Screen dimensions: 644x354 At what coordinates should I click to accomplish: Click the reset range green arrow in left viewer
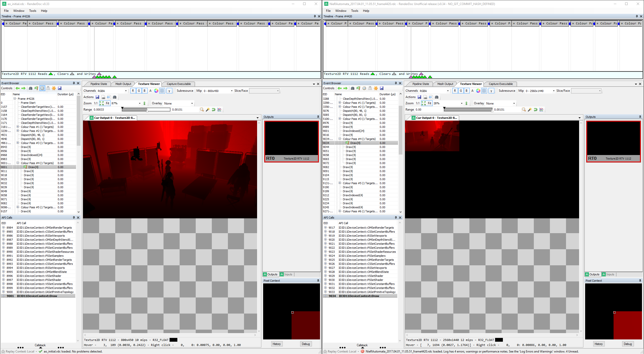coord(214,110)
